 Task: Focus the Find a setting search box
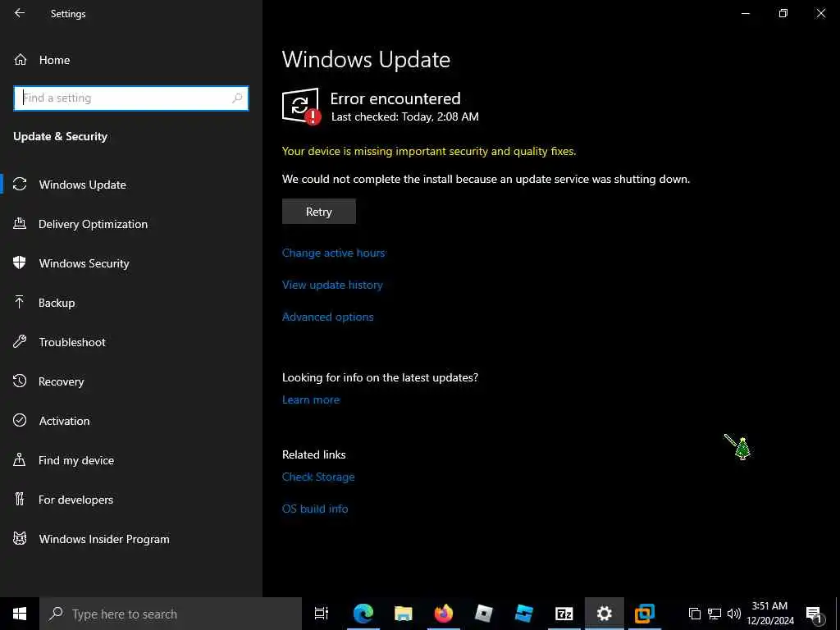(x=131, y=98)
